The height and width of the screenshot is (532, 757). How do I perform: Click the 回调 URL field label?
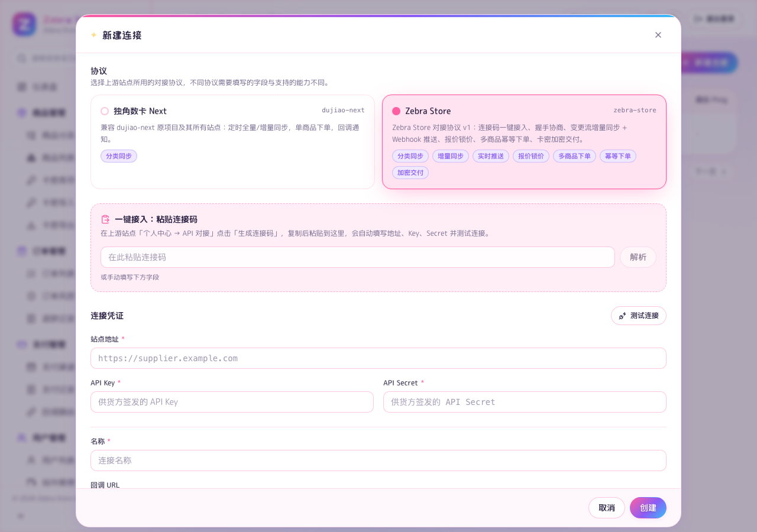[105, 485]
